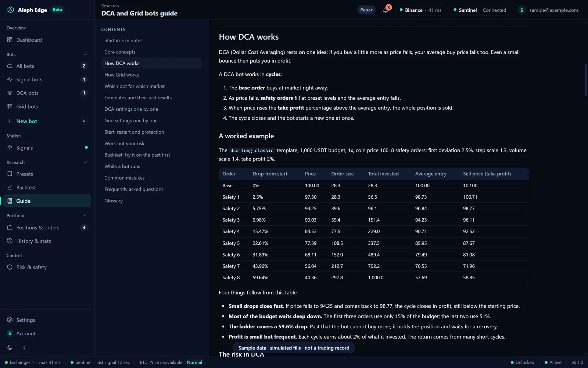The width and height of the screenshot is (588, 368).
Task: Open Settings gear icon
Action: 10,320
